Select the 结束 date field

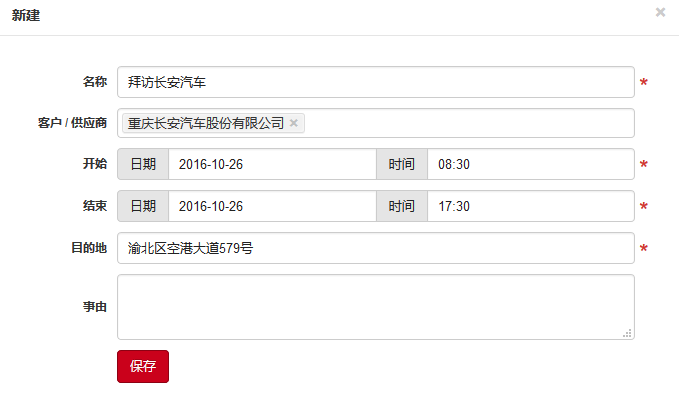[272, 207]
